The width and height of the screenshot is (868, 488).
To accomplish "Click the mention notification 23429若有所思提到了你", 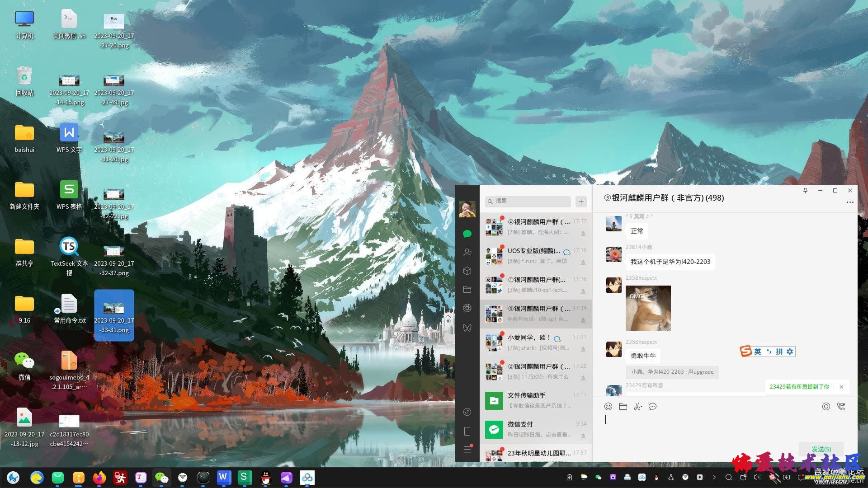I will [799, 387].
